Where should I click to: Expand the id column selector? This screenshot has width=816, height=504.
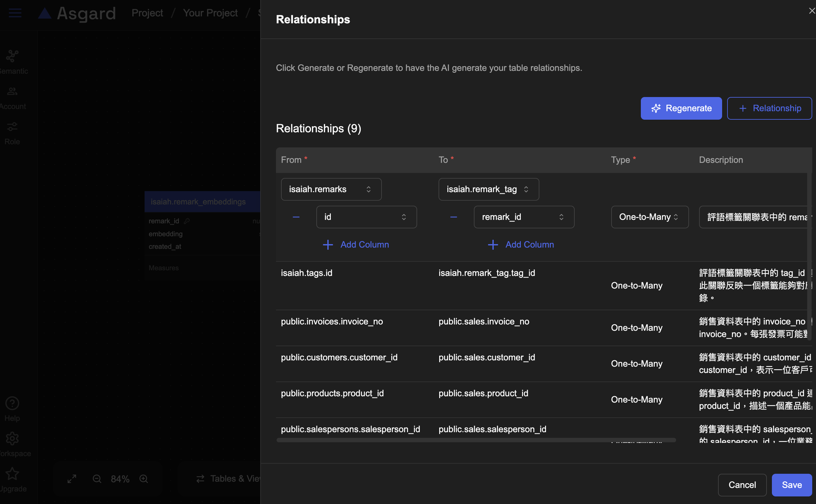(366, 217)
